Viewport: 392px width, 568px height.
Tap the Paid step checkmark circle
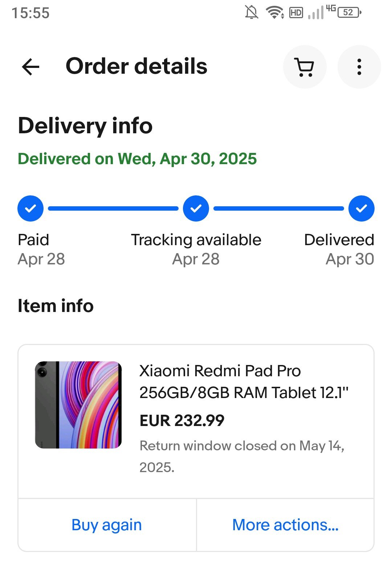pyautogui.click(x=30, y=208)
